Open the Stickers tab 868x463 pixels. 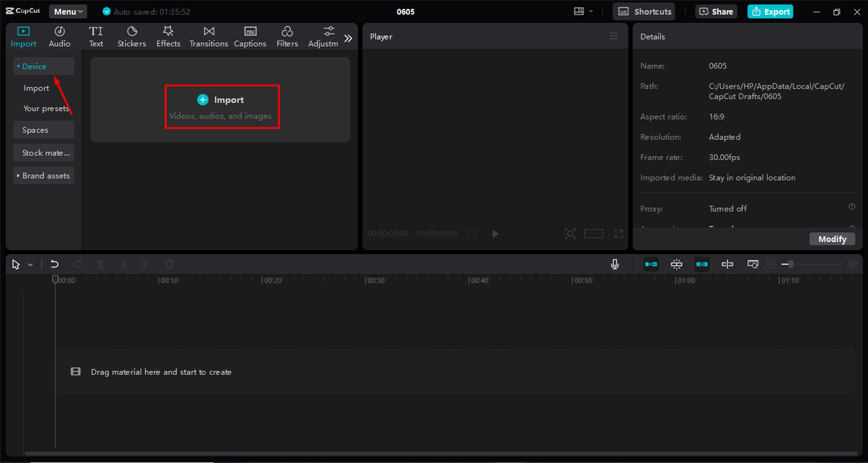132,37
